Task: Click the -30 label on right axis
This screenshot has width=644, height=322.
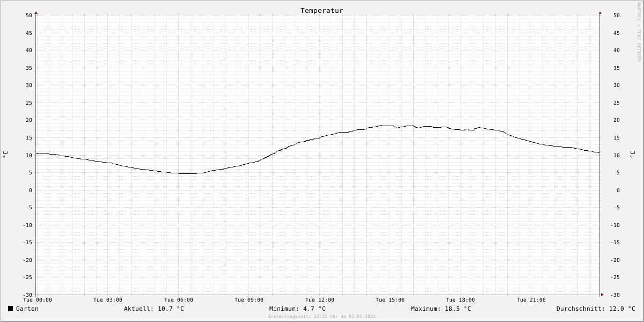Action: coord(616,295)
